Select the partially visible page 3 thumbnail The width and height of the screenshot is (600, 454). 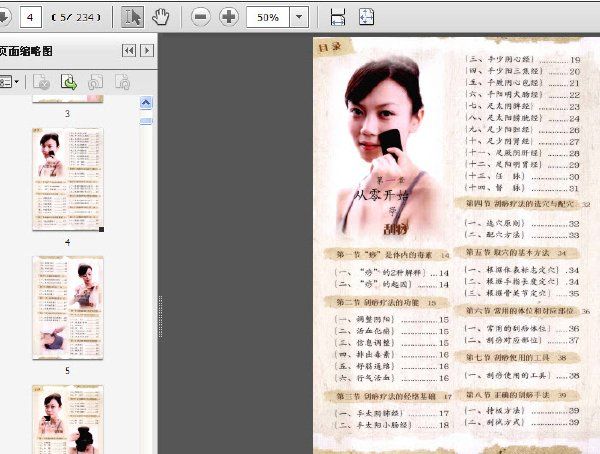click(x=68, y=99)
